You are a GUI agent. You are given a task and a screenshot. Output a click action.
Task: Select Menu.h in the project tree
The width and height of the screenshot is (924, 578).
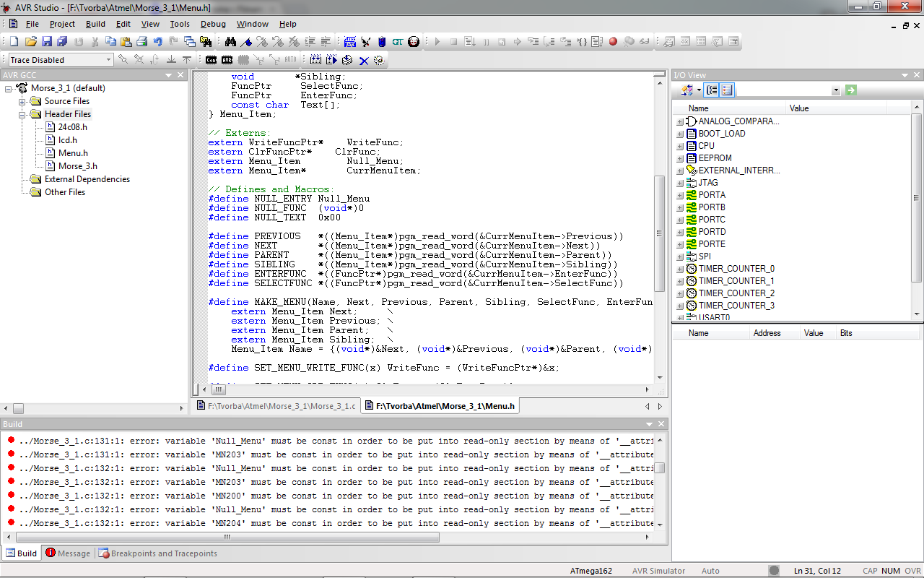[73, 153]
